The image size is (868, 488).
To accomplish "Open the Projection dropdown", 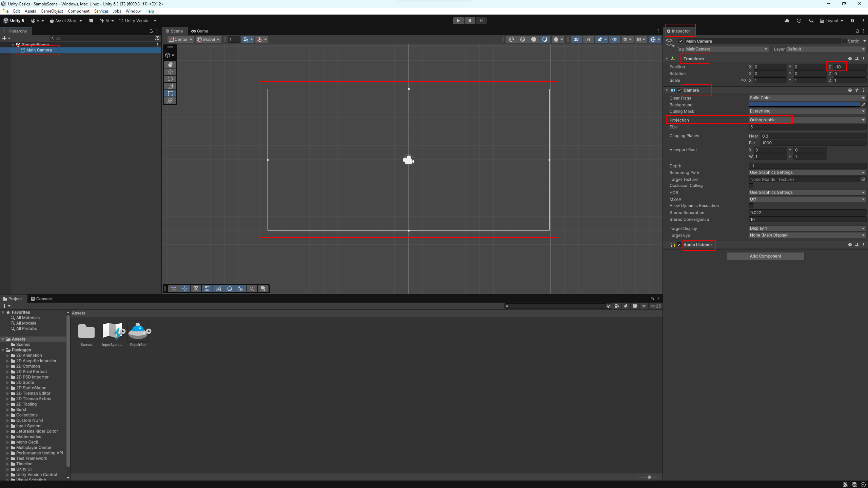I will 807,120.
